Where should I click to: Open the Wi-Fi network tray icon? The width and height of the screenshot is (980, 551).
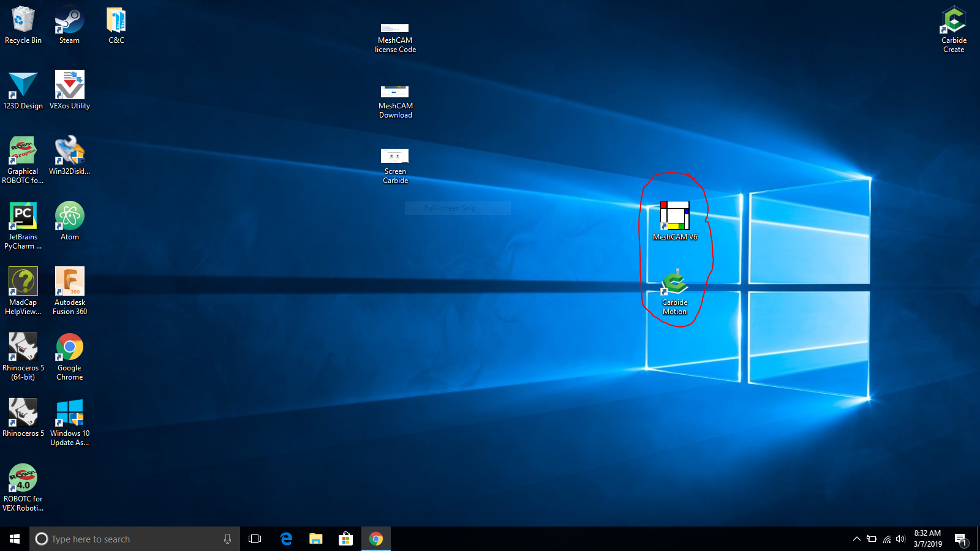pyautogui.click(x=886, y=539)
